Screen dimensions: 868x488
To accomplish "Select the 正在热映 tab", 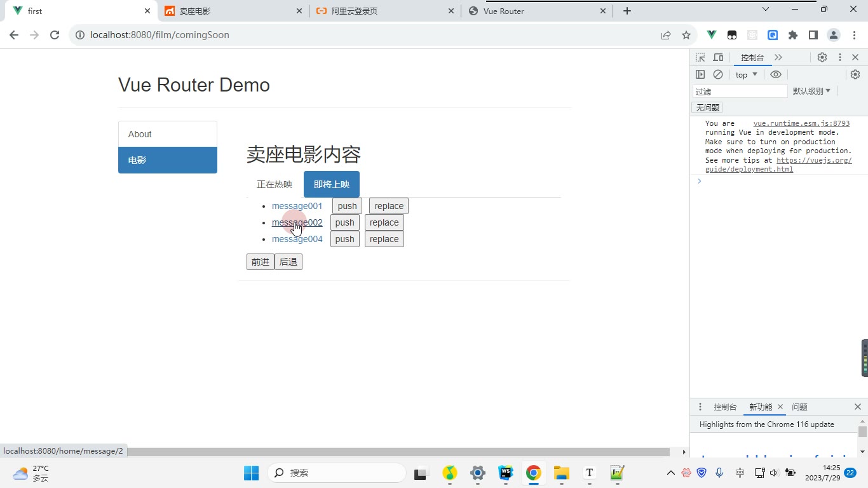I will (x=275, y=184).
